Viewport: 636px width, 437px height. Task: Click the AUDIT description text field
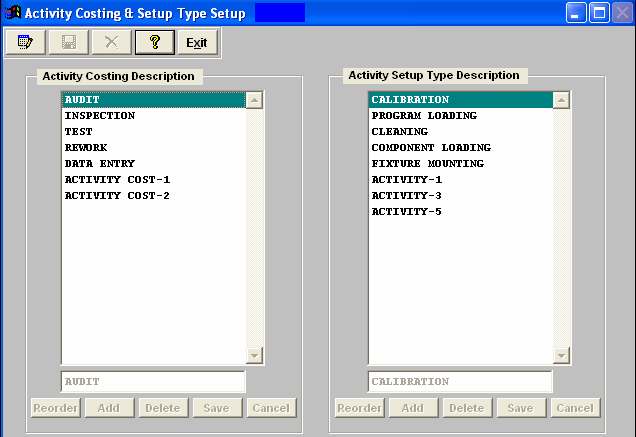[153, 382]
